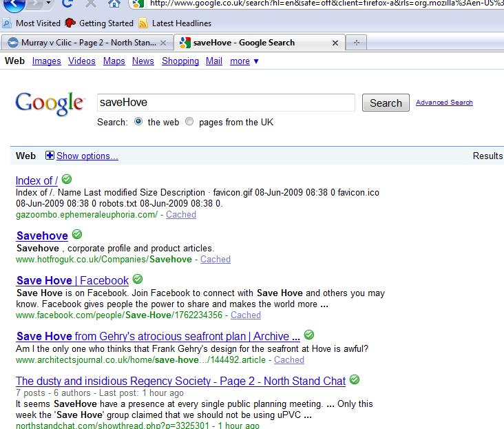Click 'northstandchat.com/showthread.php' URL text
Screen dimensions: 504x429
coord(112,425)
